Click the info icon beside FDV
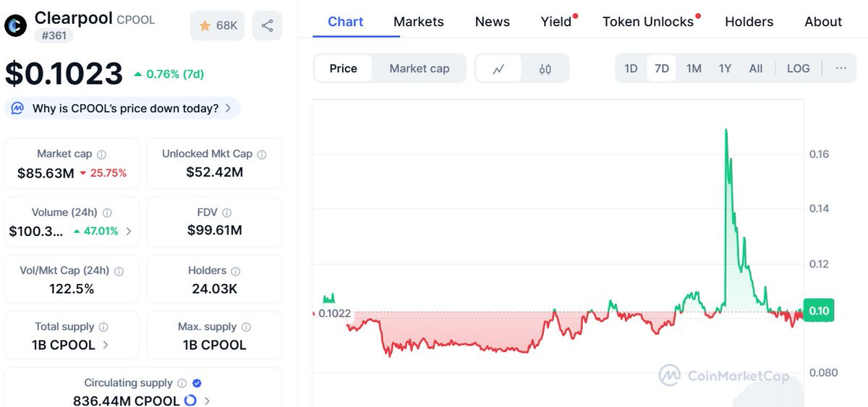868x407 pixels. [226, 213]
